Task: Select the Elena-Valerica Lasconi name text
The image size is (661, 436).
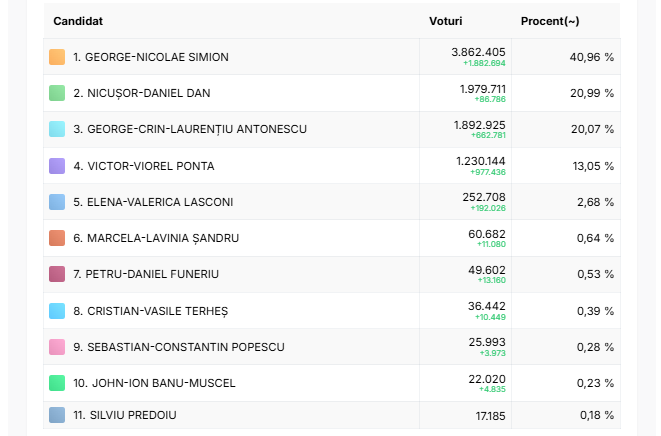Action: pos(160,202)
